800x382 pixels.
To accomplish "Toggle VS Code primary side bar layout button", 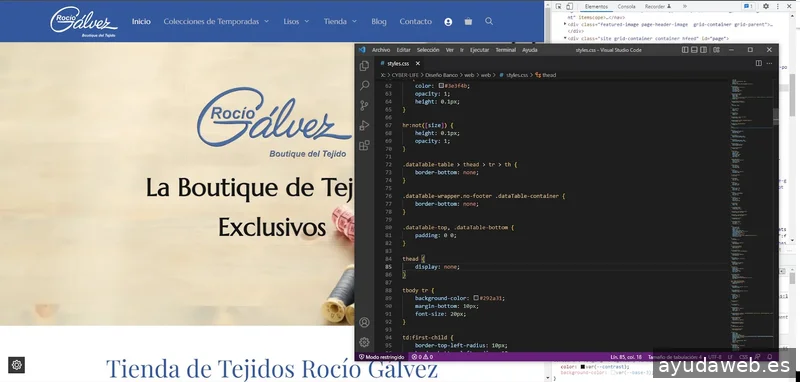I will click(x=685, y=50).
